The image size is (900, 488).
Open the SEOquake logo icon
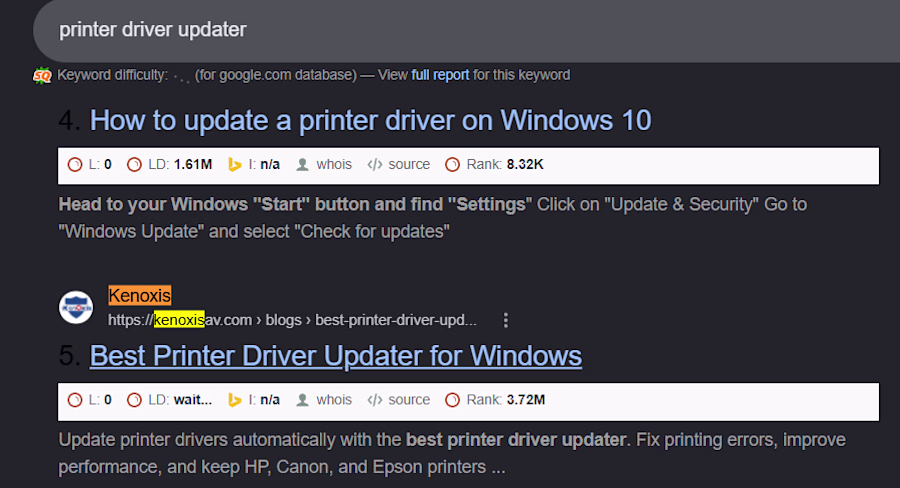tap(42, 75)
